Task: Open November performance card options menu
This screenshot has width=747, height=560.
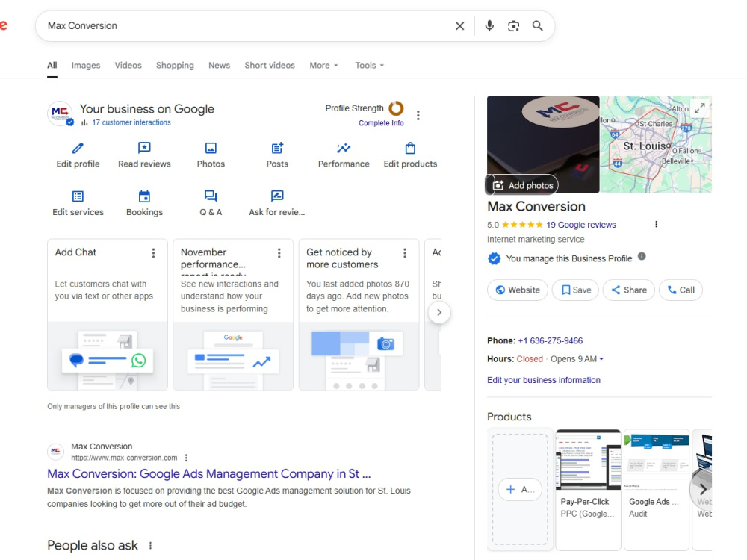Action: 279,253
